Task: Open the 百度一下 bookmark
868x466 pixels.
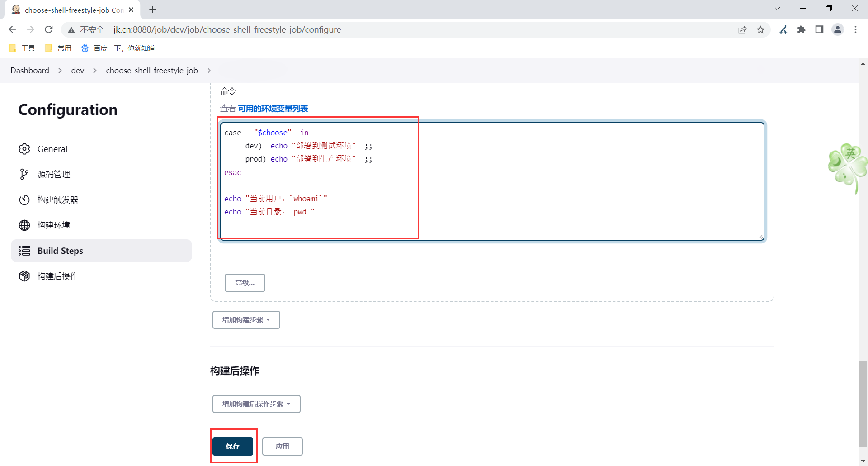Action: tap(118, 48)
